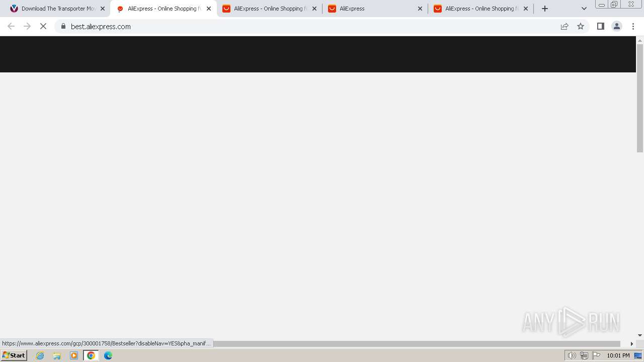644x362 pixels.
Task: Select the Chrome taskbar button
Action: click(91, 355)
